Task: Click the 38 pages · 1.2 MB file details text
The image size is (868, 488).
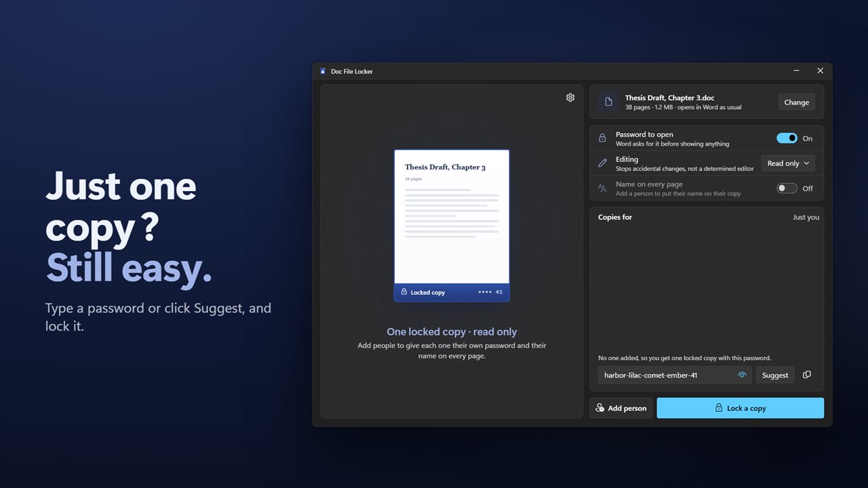Action: pos(684,107)
